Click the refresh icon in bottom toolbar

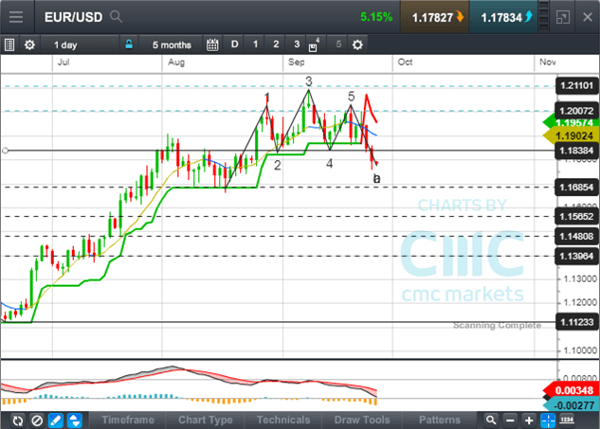coord(17,420)
